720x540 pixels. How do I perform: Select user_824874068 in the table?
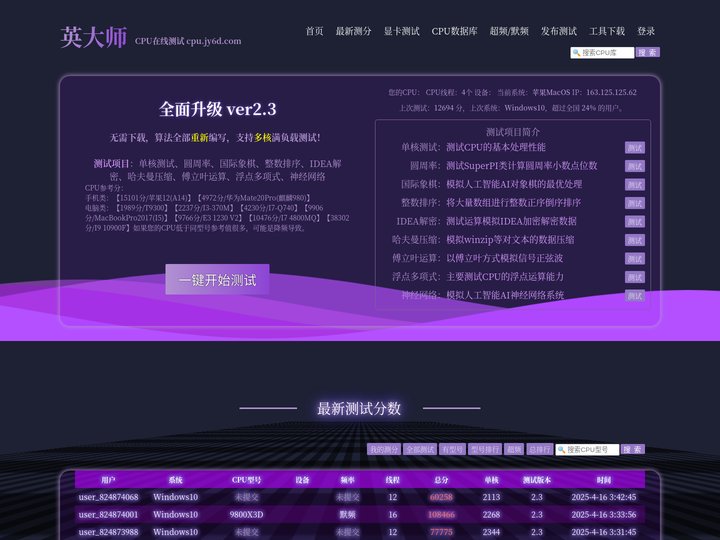pyautogui.click(x=108, y=497)
